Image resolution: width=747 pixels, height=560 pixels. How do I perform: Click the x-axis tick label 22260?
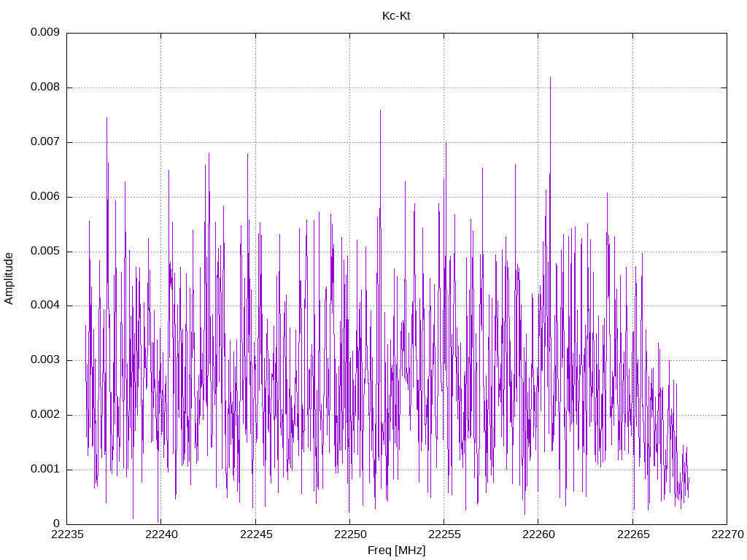(538, 534)
